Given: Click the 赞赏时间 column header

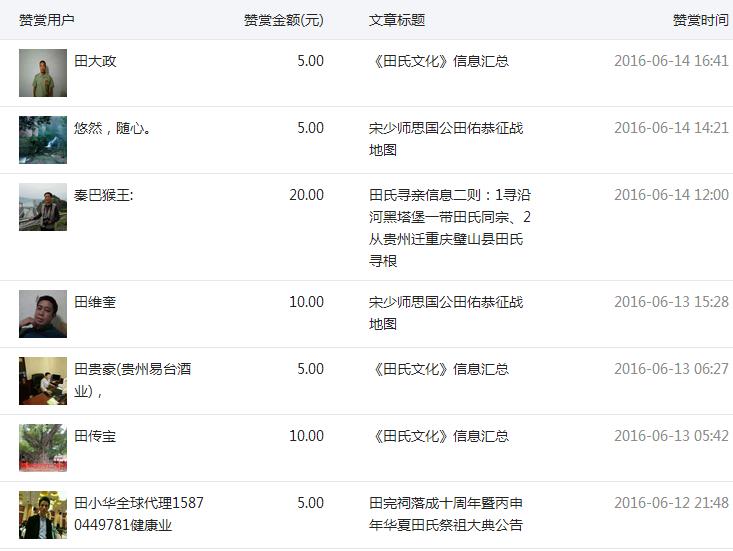Looking at the screenshot, I should (700, 20).
